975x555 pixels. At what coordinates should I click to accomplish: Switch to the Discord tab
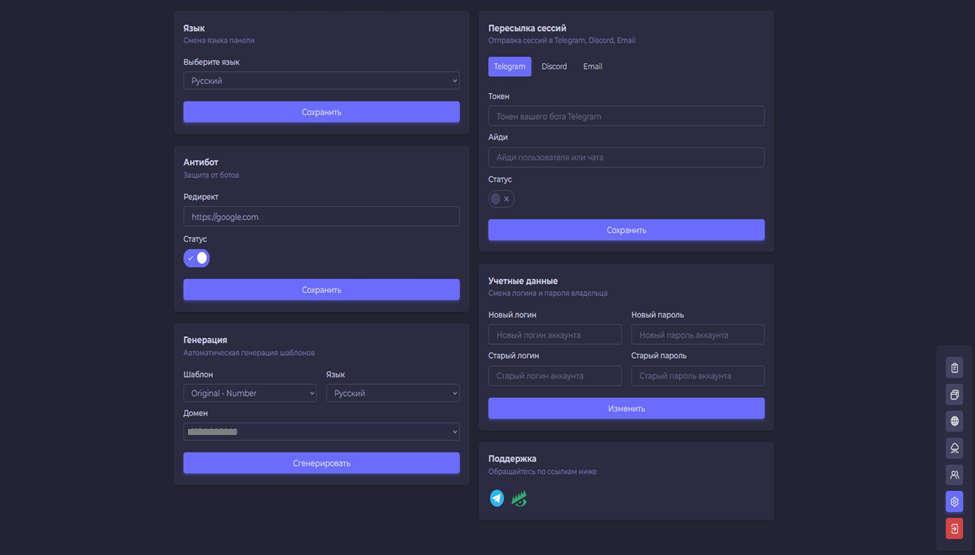pos(554,67)
